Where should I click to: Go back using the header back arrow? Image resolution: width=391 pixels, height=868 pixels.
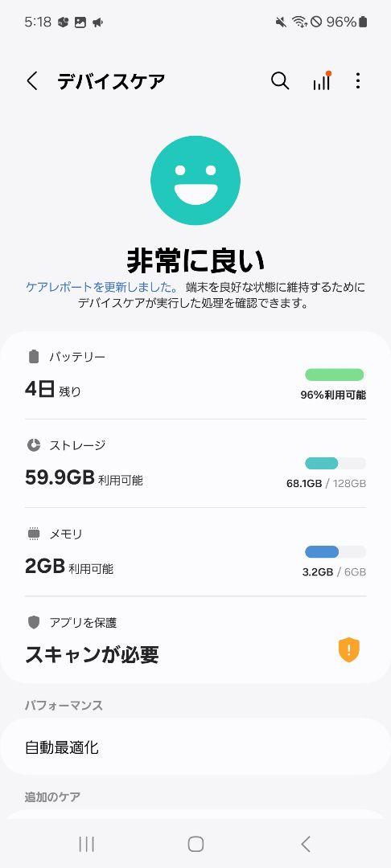point(33,81)
